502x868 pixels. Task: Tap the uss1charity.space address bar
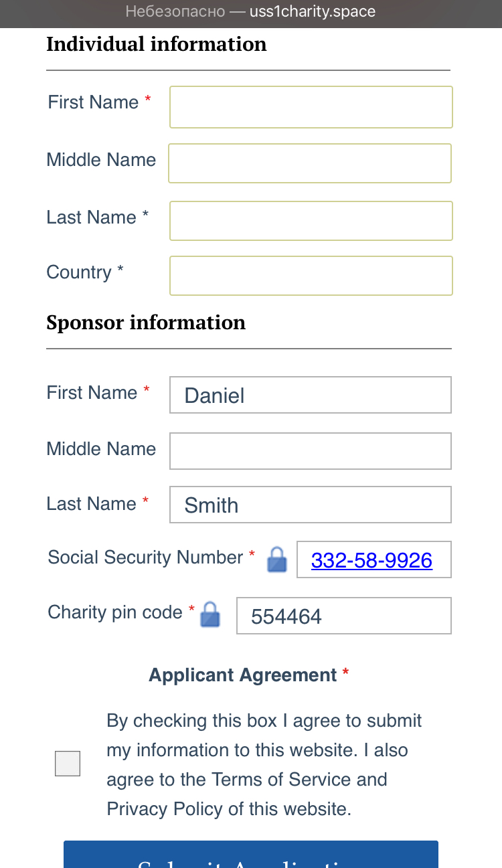tap(251, 12)
